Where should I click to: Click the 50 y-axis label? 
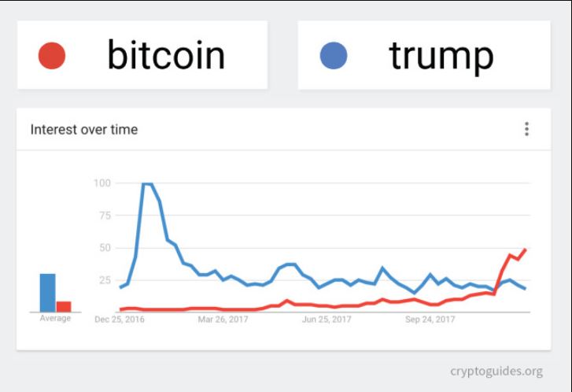pyautogui.click(x=104, y=248)
